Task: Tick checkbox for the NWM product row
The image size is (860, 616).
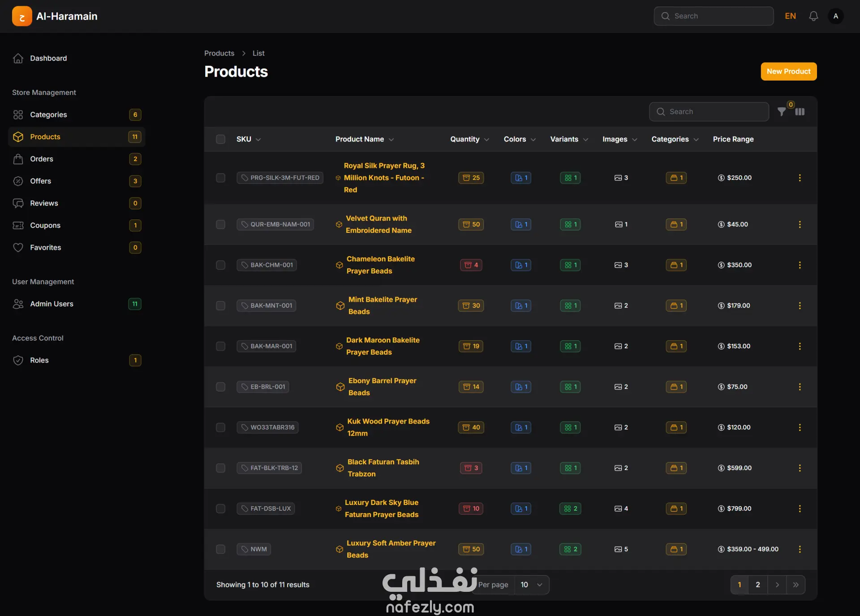Action: tap(220, 549)
